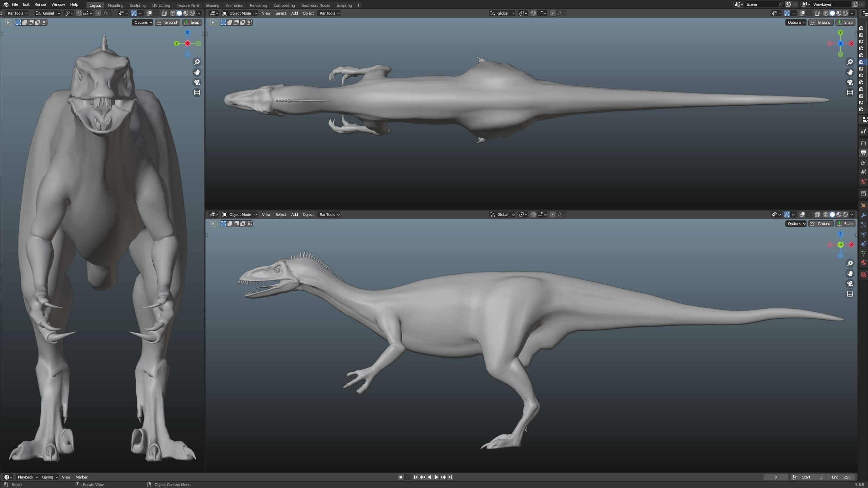Click Ground button in front viewport
The height and width of the screenshot is (488, 868).
(167, 22)
